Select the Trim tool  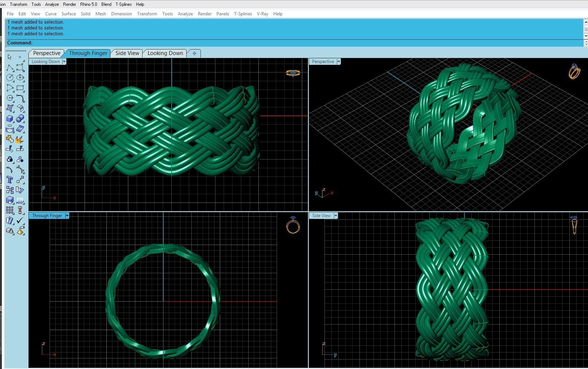click(x=10, y=149)
